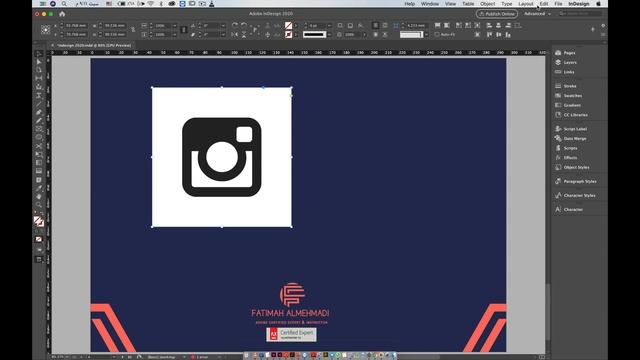Image resolution: width=640 pixels, height=360 pixels.
Task: Open the stroke weight dropdown
Action: 329,25
